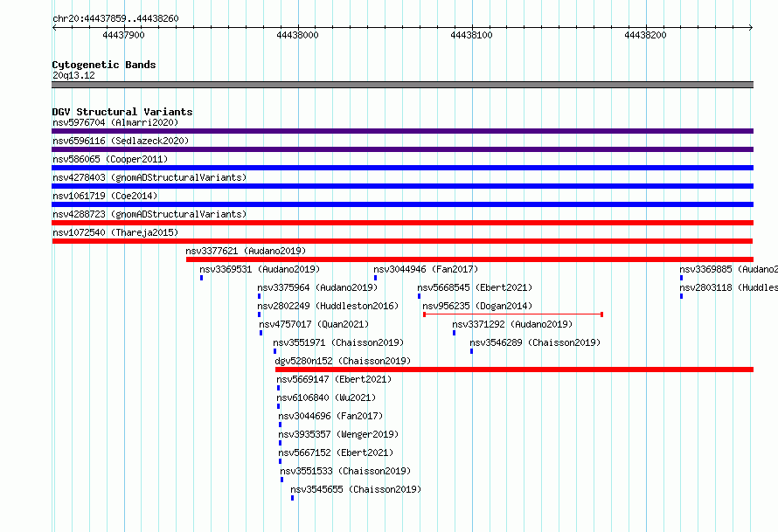Click the blue marker under nsv3551971

274,351
